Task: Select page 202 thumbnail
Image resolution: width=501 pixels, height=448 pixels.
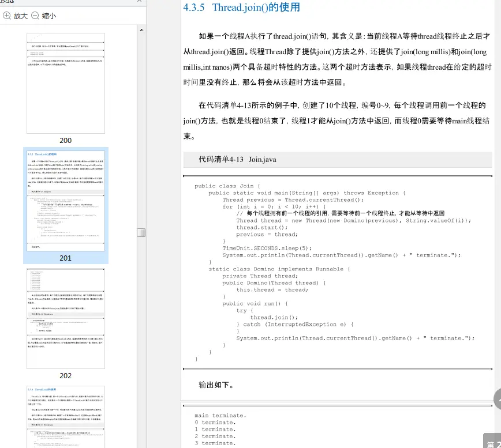Action: tap(65, 318)
